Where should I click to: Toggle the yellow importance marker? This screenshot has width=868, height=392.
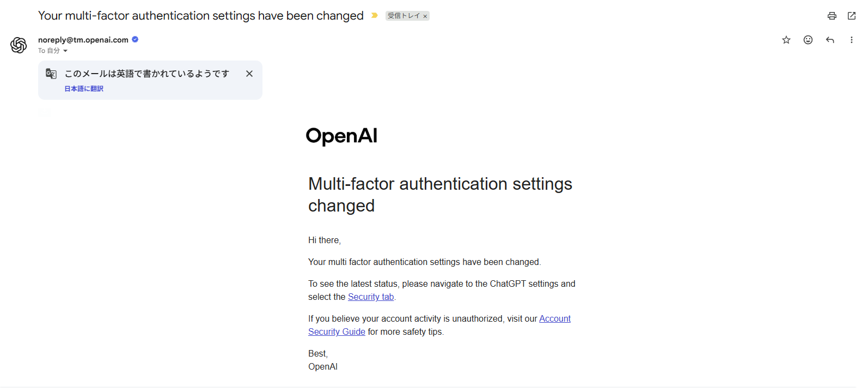pos(374,16)
